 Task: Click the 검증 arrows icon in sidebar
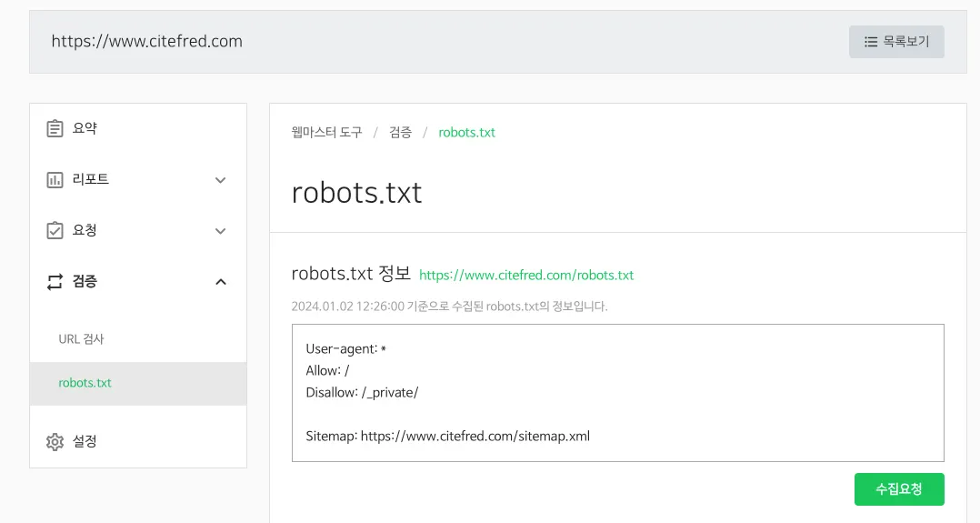click(x=55, y=282)
